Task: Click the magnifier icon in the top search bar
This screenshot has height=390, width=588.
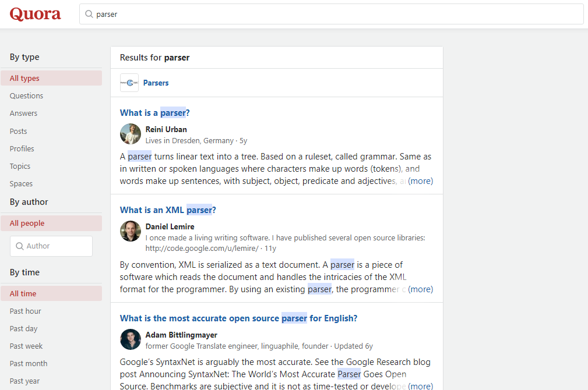Action: pos(89,13)
